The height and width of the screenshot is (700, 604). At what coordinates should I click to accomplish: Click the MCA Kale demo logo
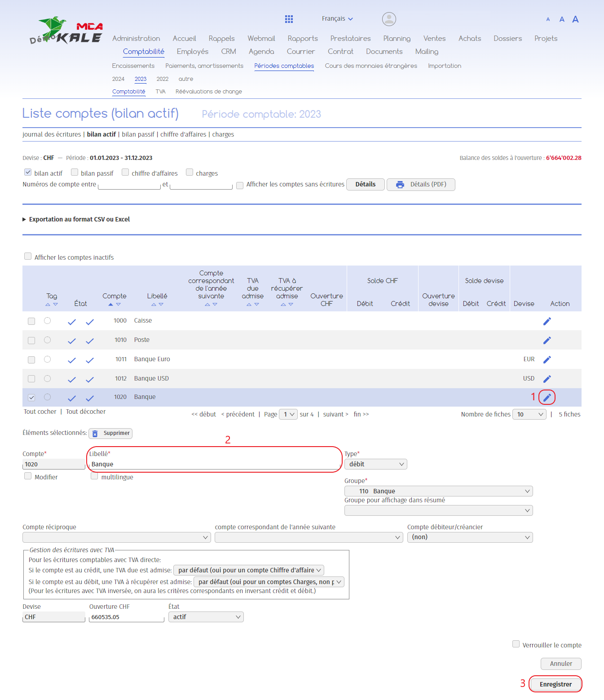click(x=66, y=31)
